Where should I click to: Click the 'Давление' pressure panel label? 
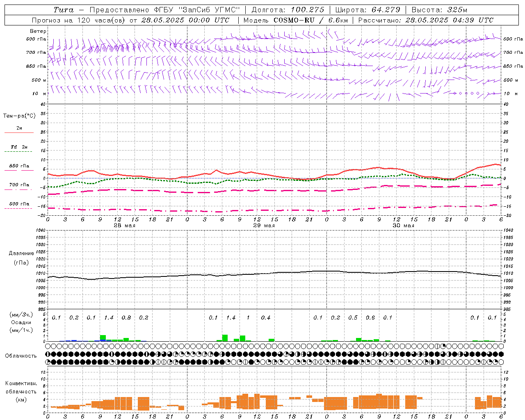click(21, 253)
